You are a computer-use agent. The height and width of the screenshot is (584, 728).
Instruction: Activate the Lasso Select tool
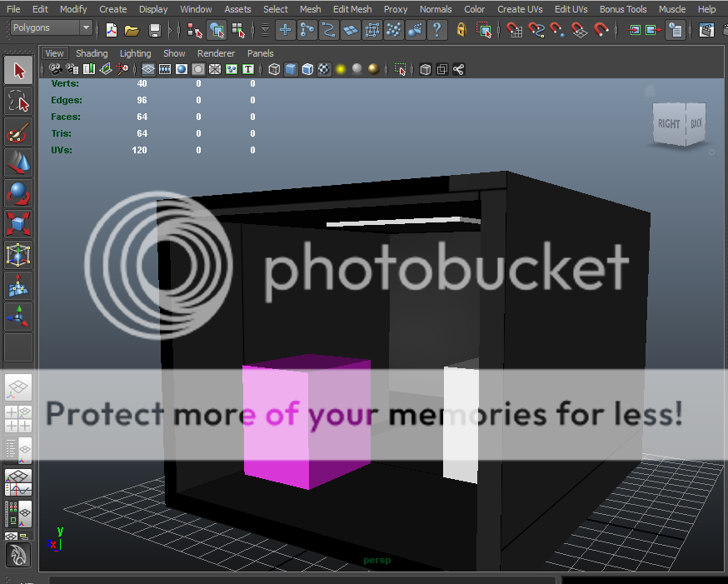[18, 101]
